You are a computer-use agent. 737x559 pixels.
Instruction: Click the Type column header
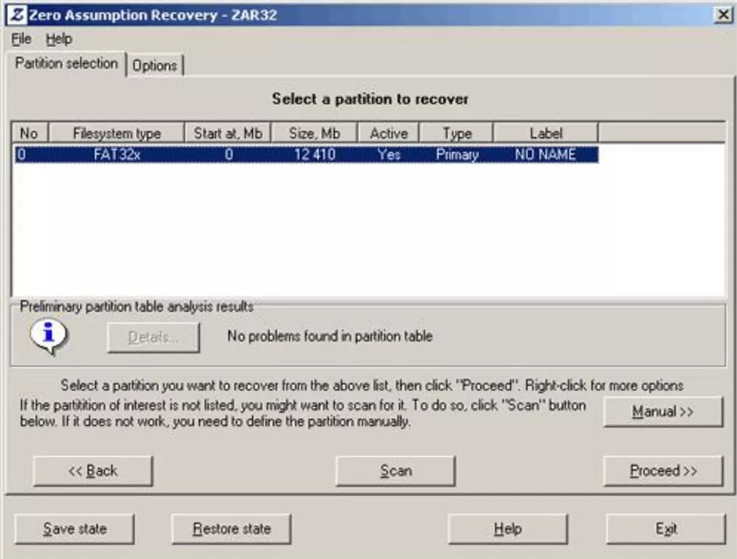456,133
